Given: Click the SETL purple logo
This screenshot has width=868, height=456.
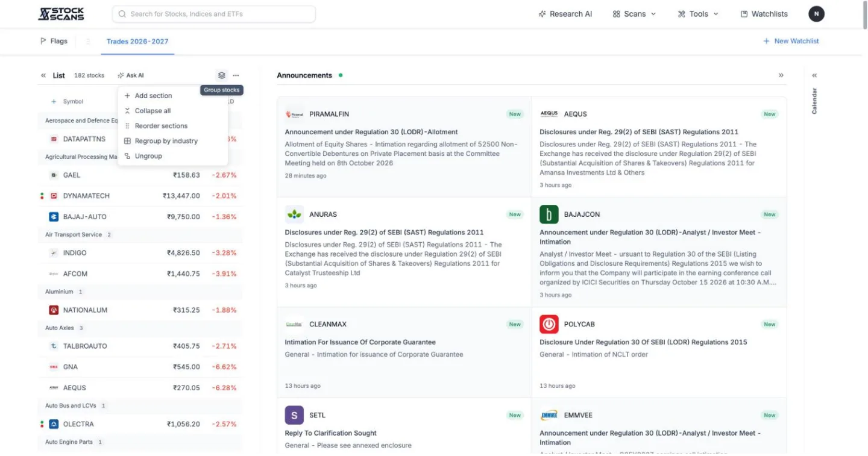Looking at the screenshot, I should point(295,415).
